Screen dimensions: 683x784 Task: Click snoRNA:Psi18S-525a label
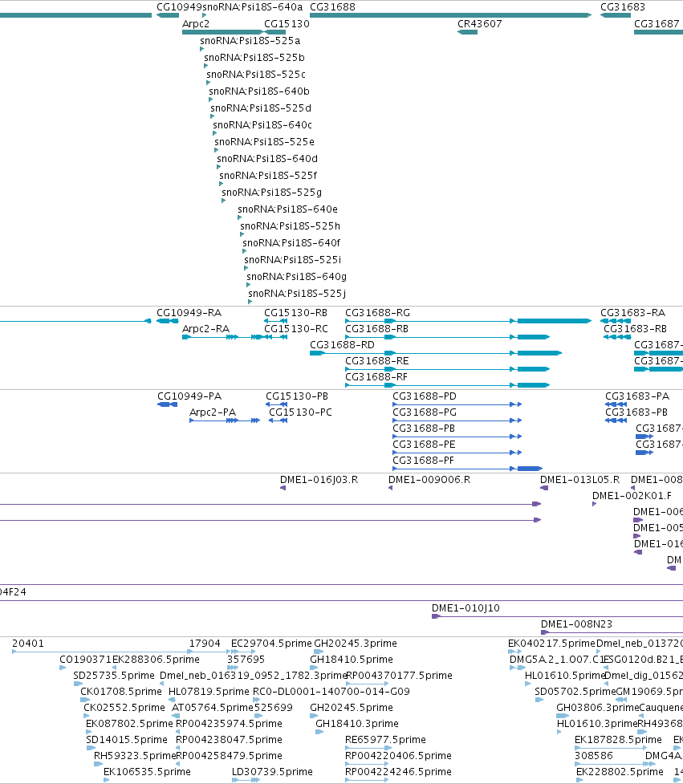coord(250,40)
